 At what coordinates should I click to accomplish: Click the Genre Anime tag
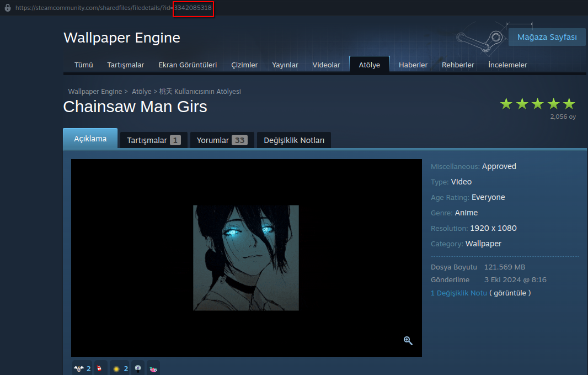pyautogui.click(x=466, y=213)
